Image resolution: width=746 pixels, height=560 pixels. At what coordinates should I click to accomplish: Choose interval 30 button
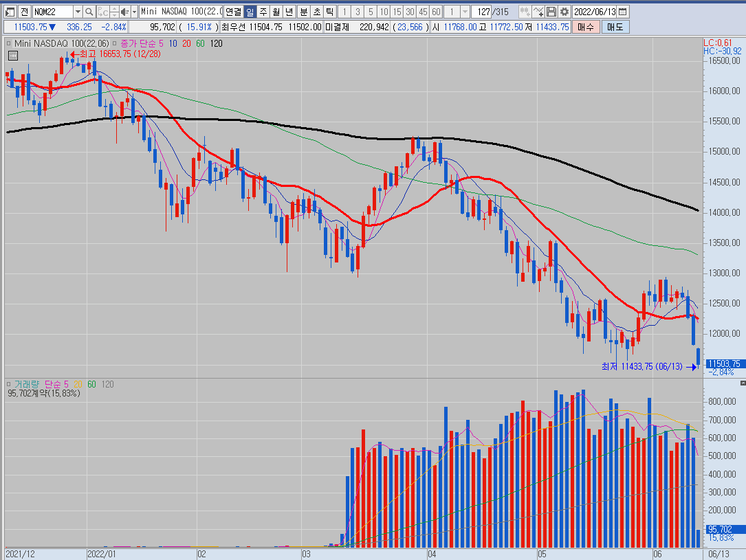[410, 12]
